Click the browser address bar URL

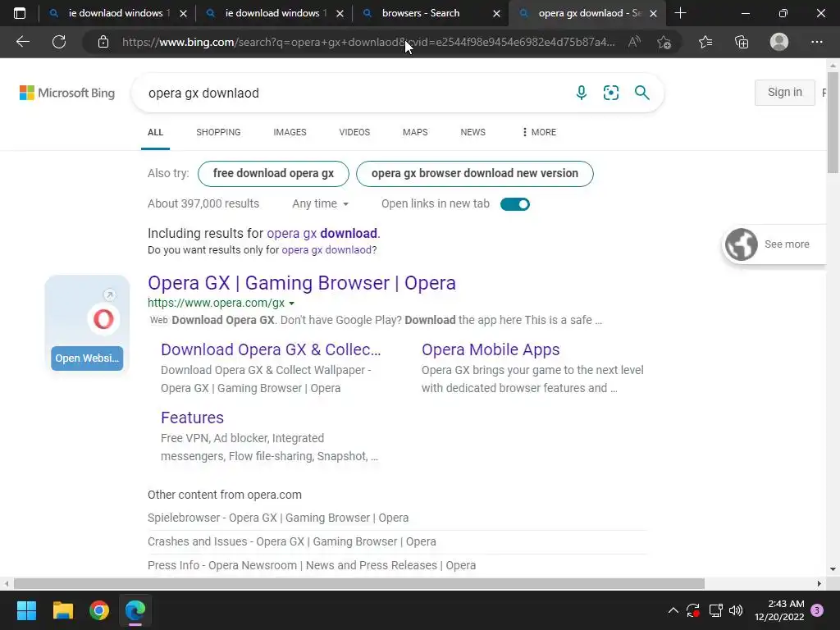pos(368,42)
